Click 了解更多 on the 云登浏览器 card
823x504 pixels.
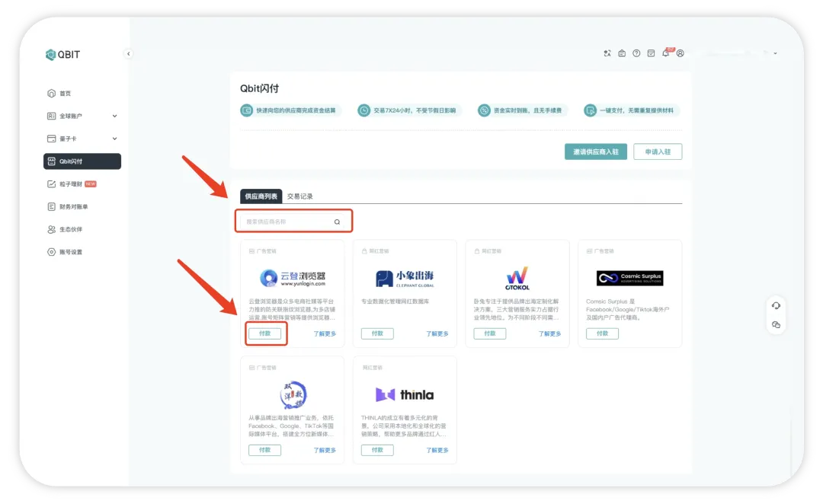(325, 333)
